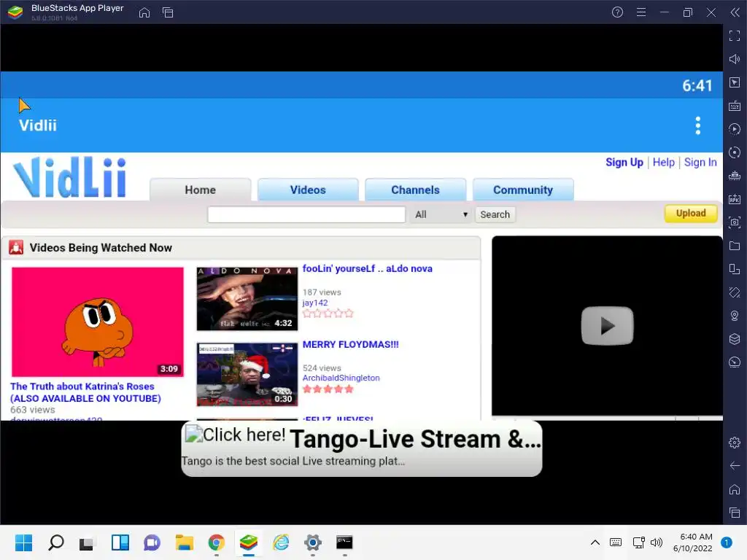Open the macro play icon in sidebar
Image resolution: width=747 pixels, height=560 pixels.
[734, 129]
